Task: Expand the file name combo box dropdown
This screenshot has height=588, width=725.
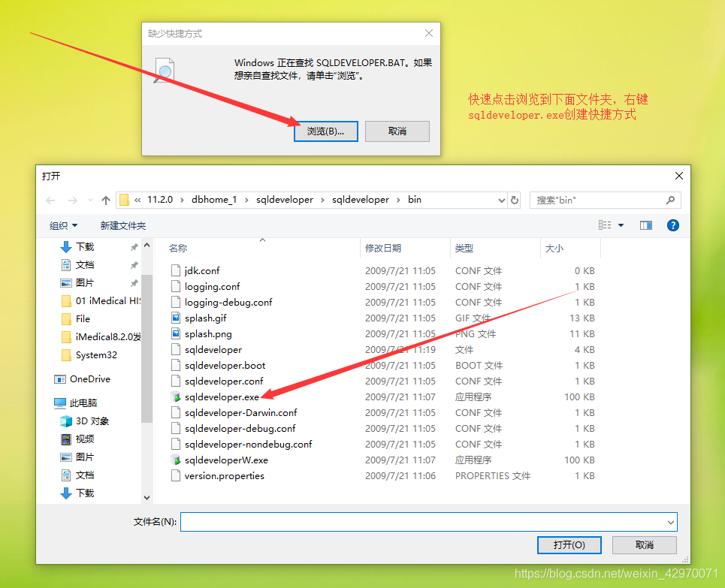Action: coord(670,523)
